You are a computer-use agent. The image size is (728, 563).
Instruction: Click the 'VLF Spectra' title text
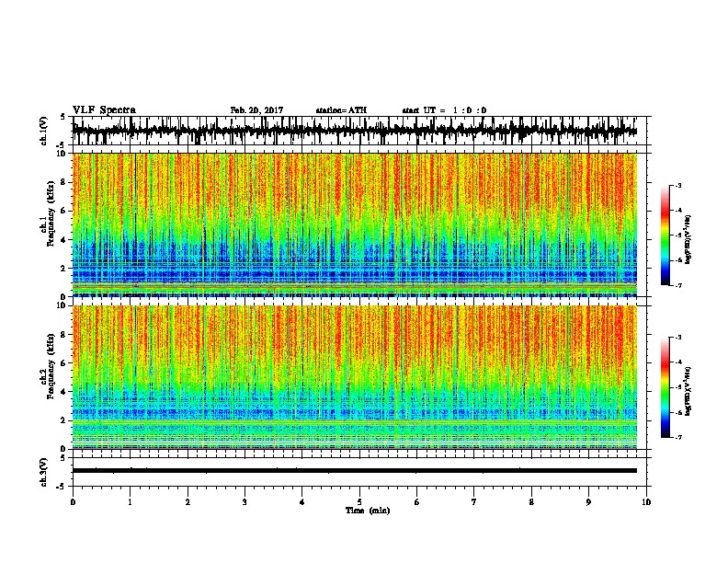[104, 110]
